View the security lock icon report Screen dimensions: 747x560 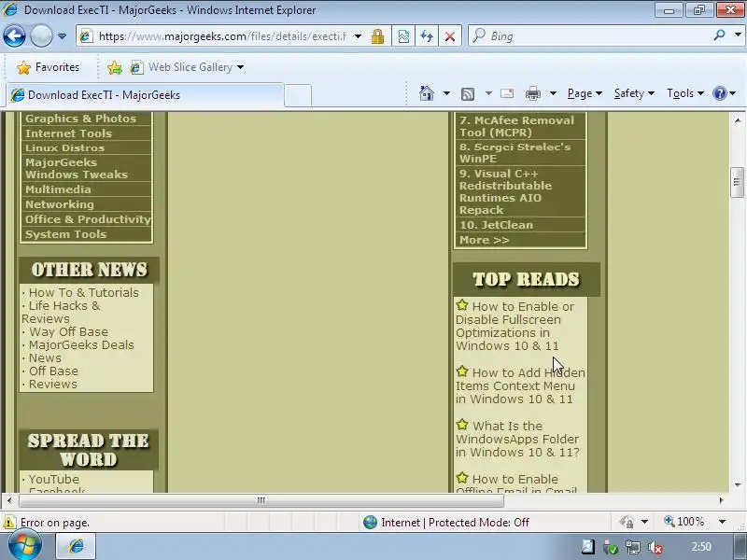tap(378, 36)
